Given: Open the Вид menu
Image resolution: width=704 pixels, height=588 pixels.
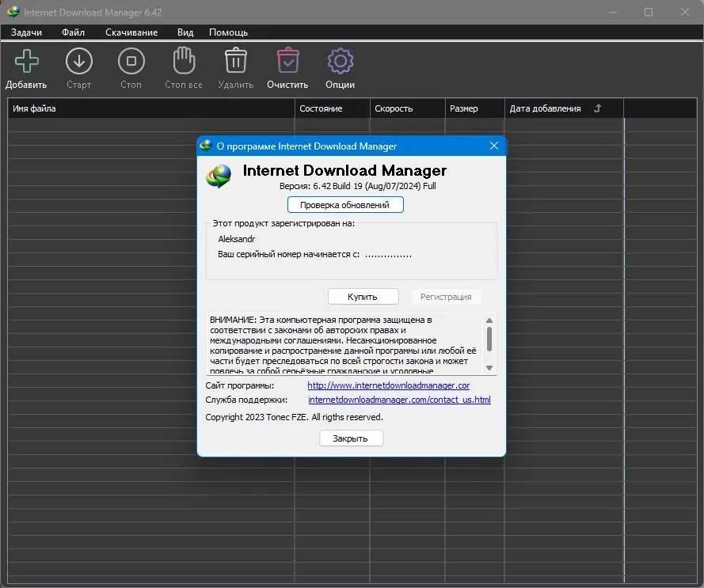Looking at the screenshot, I should [x=185, y=32].
